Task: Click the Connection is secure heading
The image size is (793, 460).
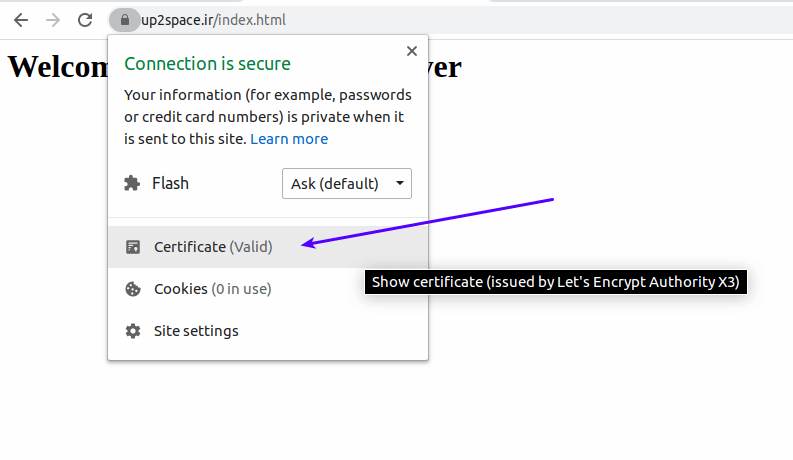Action: click(207, 64)
